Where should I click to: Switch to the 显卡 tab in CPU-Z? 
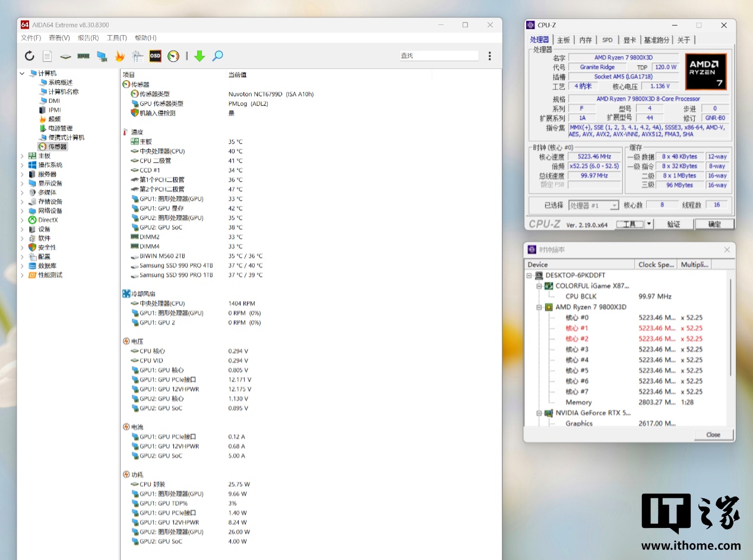pyautogui.click(x=629, y=40)
